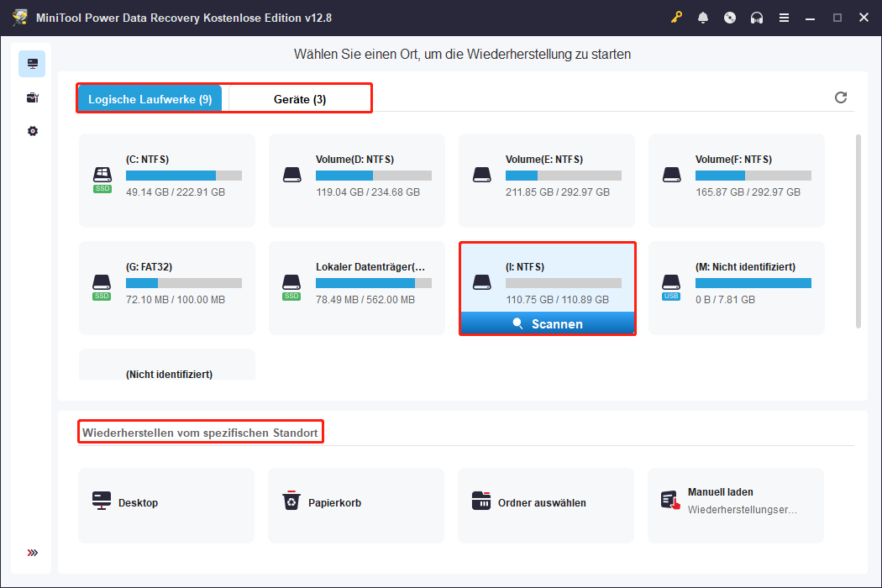Click Ordner auswählen to pick folder
Screen dimensions: 882x588
(x=546, y=502)
